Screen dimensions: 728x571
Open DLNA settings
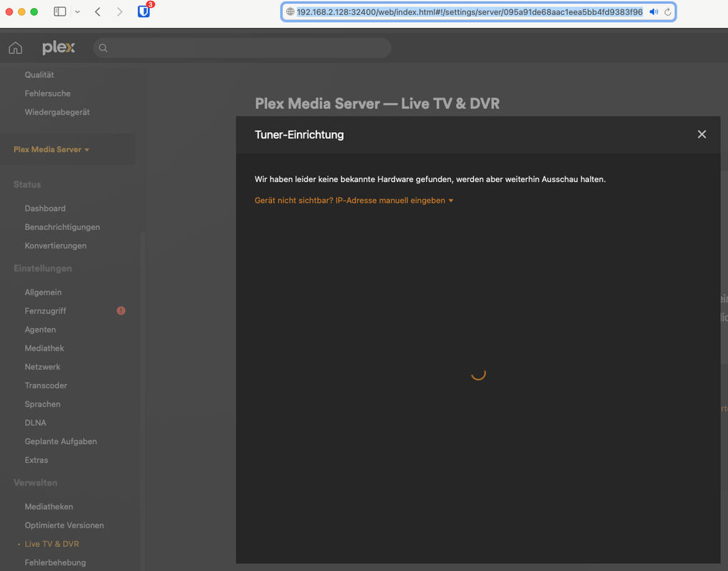coord(35,423)
